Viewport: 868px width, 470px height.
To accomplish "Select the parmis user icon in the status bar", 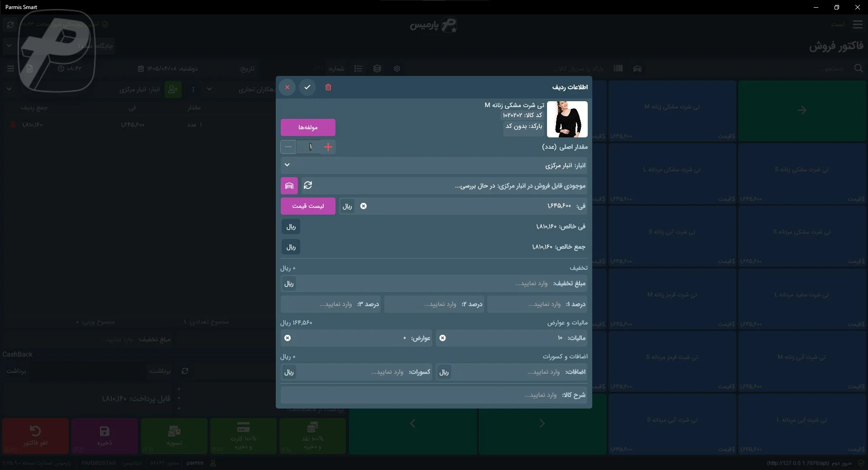I will (213, 463).
